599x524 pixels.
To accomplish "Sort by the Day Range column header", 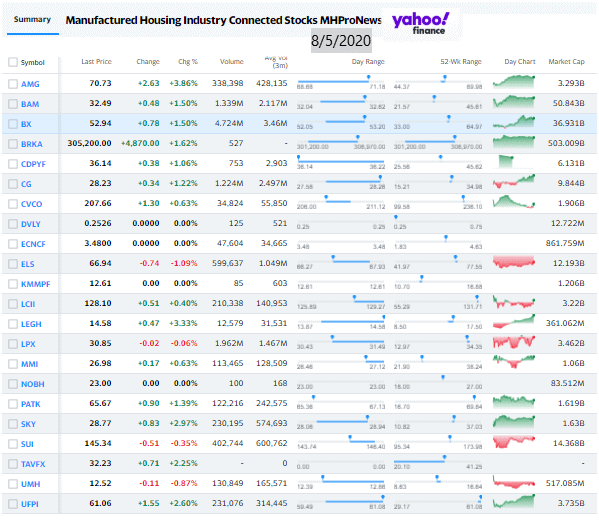I will point(368,61).
